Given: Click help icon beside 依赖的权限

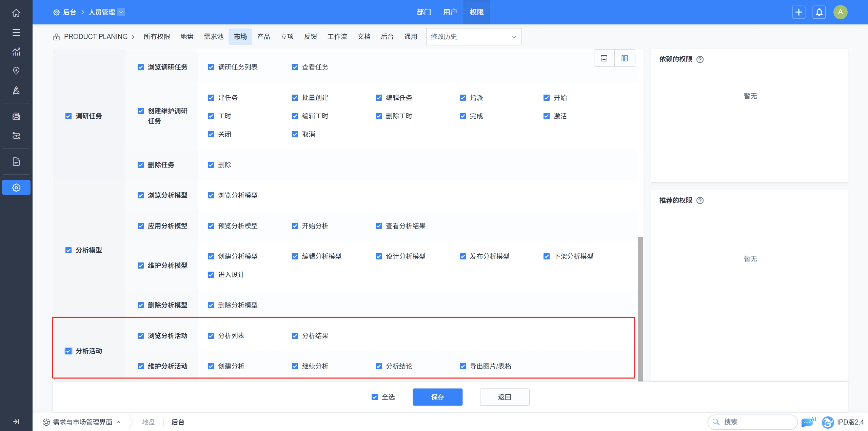Looking at the screenshot, I should tap(700, 59).
